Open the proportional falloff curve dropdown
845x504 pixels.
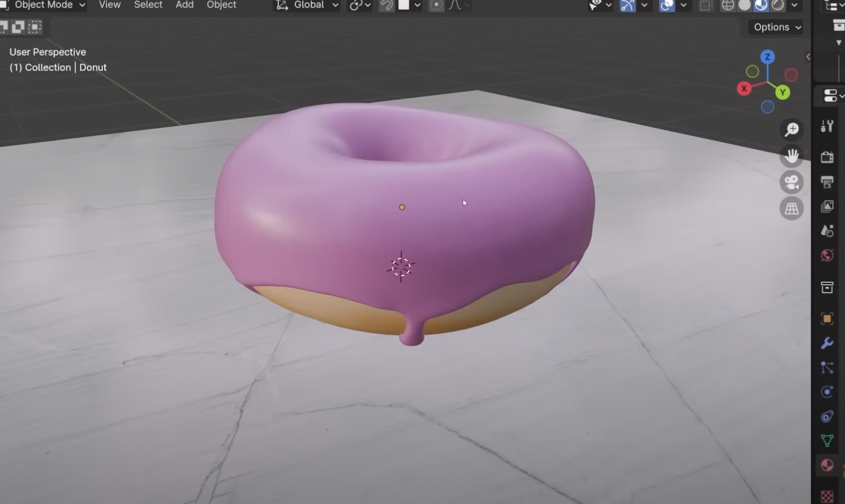(460, 5)
